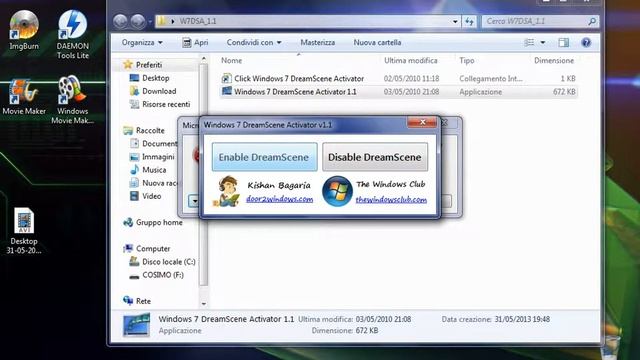This screenshot has width=640, height=360.
Task: Click Masterizza in the toolbar
Action: pyautogui.click(x=318, y=42)
